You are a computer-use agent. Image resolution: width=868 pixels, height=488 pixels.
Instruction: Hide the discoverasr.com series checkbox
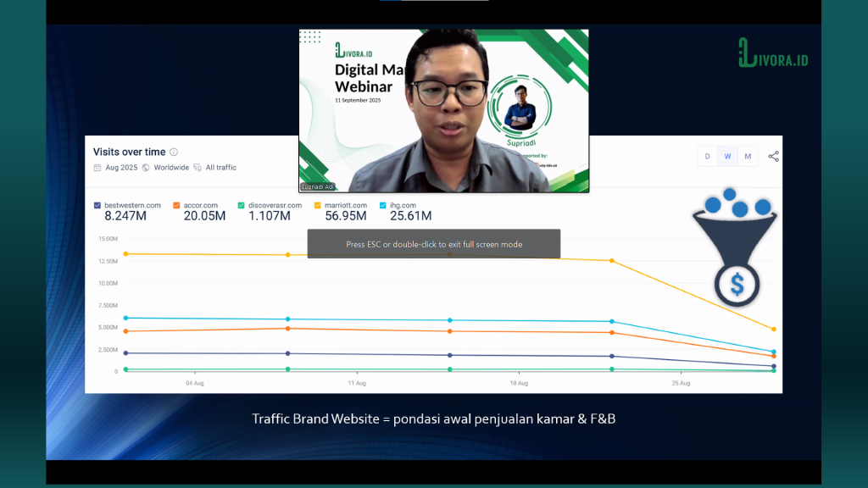242,205
